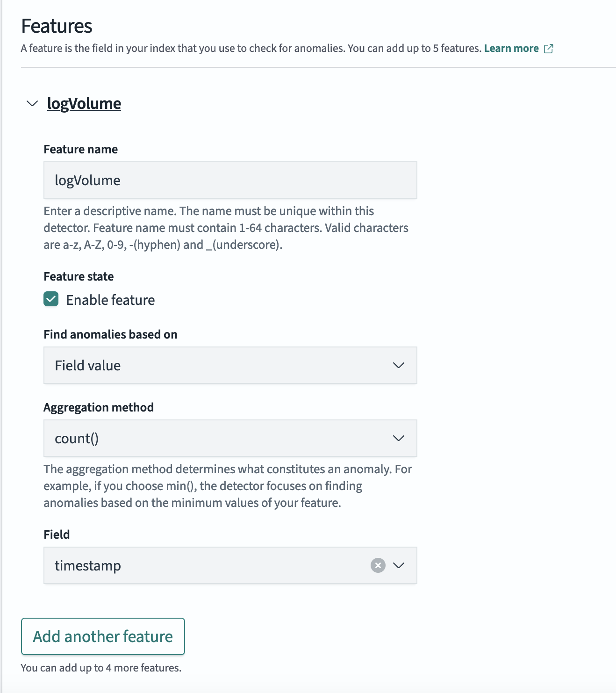Open the Find anomalies based on dropdown
Image resolution: width=616 pixels, height=693 pixels.
coord(230,365)
